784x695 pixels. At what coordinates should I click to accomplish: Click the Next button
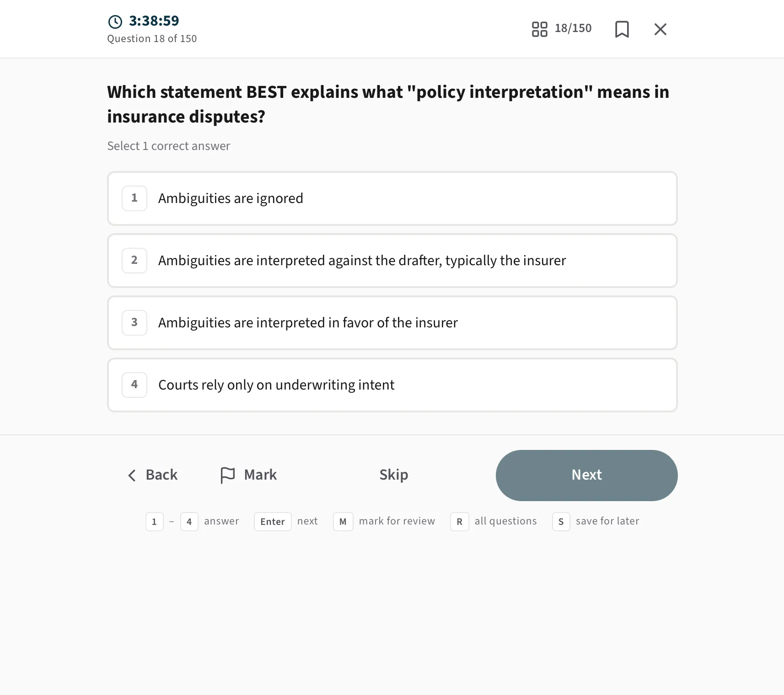[586, 476]
